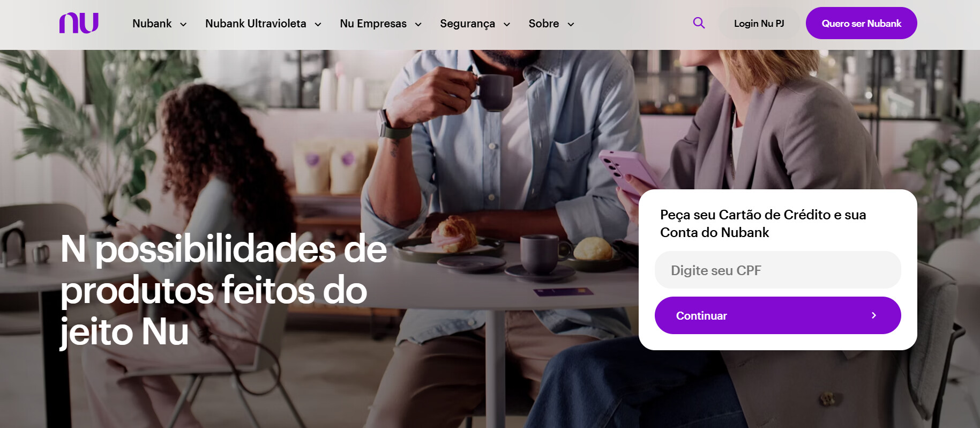The image size is (980, 428).
Task: Expand the Sobre chevron
Action: coord(571,24)
